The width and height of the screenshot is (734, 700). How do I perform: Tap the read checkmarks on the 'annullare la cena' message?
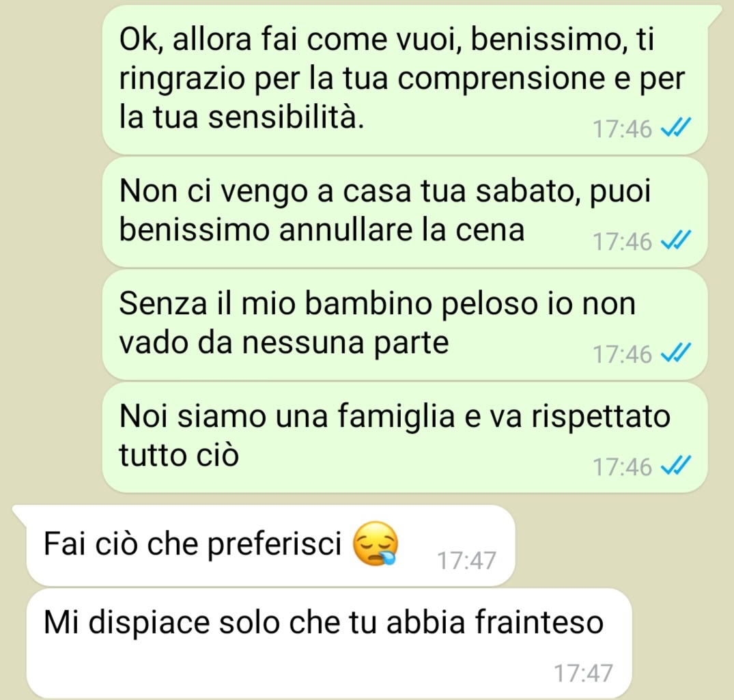675,240
